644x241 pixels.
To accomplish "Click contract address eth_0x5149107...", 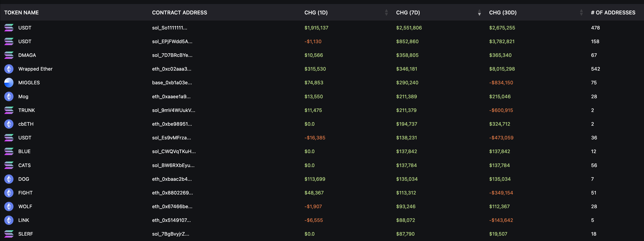I will 171,220.
